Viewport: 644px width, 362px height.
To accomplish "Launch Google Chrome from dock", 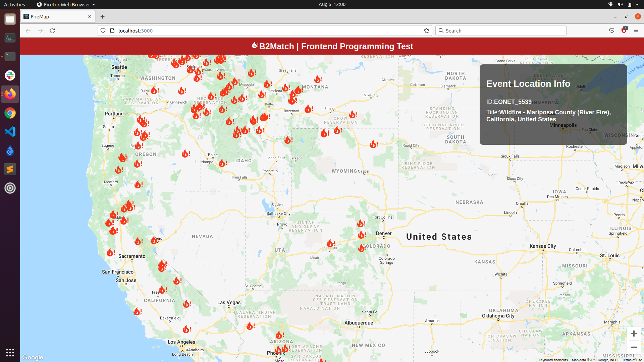I will (x=10, y=113).
